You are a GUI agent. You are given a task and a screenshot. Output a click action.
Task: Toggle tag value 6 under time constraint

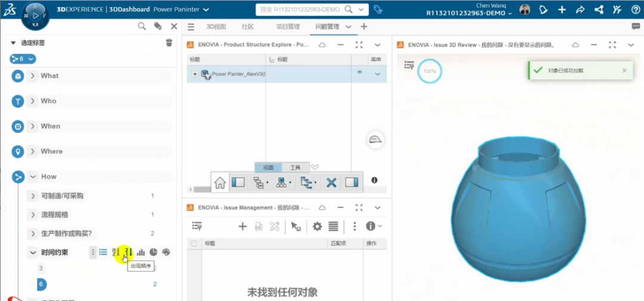tap(42, 284)
